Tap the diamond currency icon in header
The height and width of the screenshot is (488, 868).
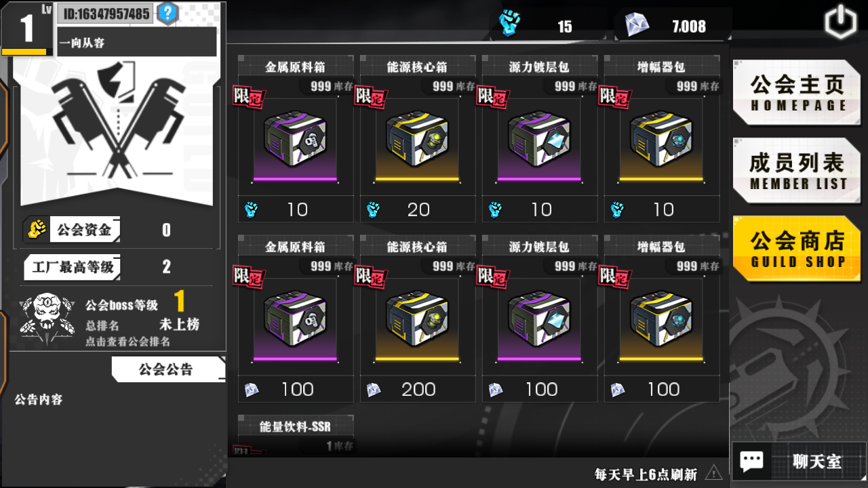[637, 25]
